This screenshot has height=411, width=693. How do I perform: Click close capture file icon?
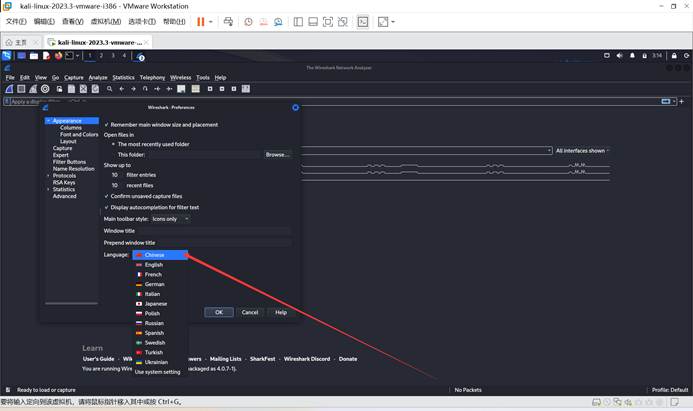pos(83,89)
